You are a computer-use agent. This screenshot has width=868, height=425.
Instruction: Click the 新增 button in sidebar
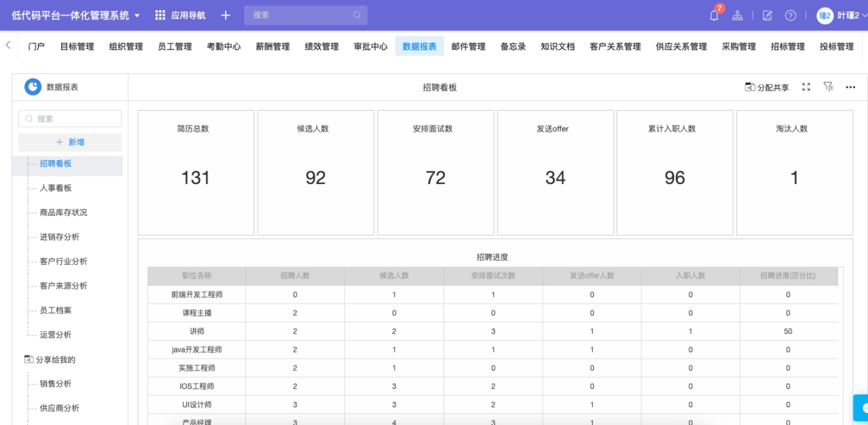tap(70, 142)
